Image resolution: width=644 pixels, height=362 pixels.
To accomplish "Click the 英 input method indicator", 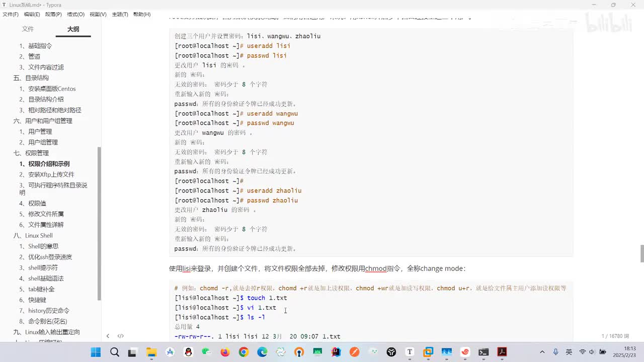I will point(569,352).
